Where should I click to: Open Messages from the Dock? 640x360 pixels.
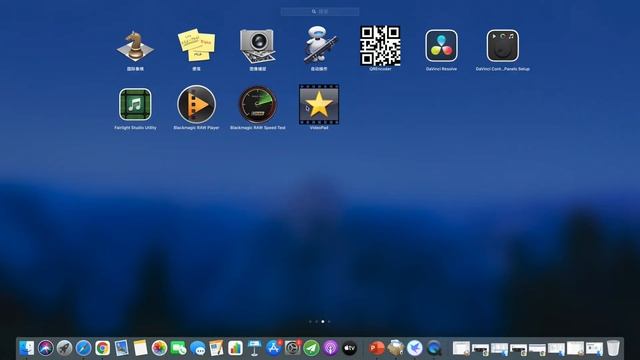[198, 348]
